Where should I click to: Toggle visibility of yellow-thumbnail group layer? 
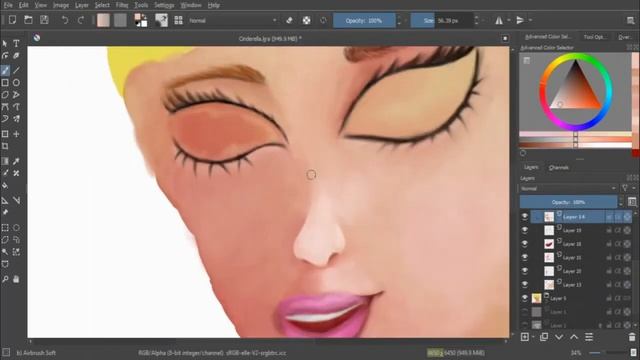point(524,298)
